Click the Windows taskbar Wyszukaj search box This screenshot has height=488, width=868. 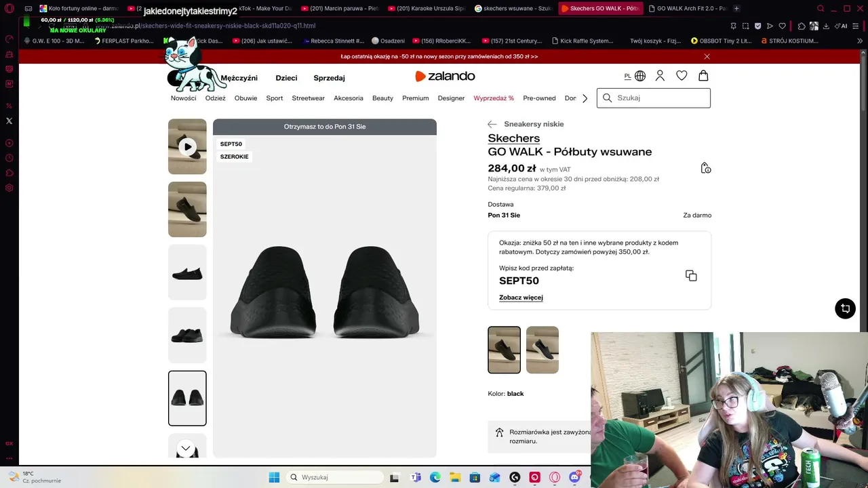(336, 477)
